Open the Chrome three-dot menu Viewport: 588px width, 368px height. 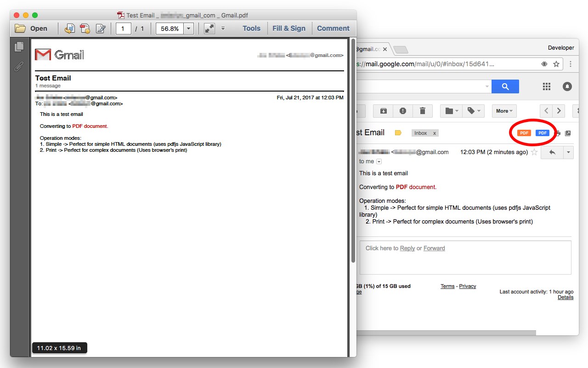point(571,64)
